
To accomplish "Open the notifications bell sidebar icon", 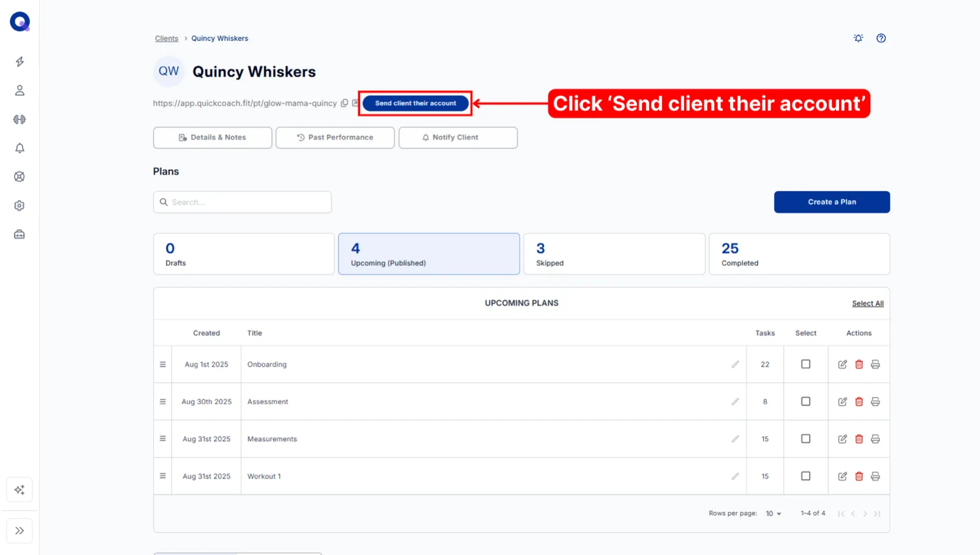I will (x=20, y=148).
